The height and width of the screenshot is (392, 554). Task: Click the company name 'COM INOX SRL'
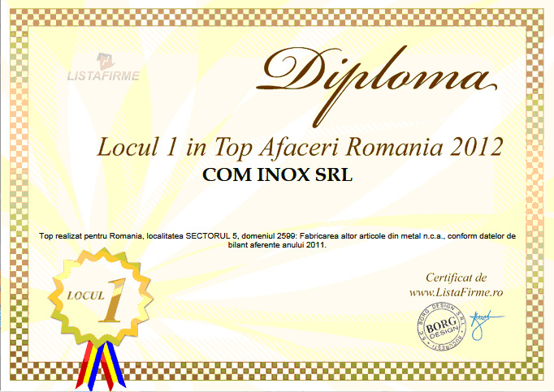277,174
